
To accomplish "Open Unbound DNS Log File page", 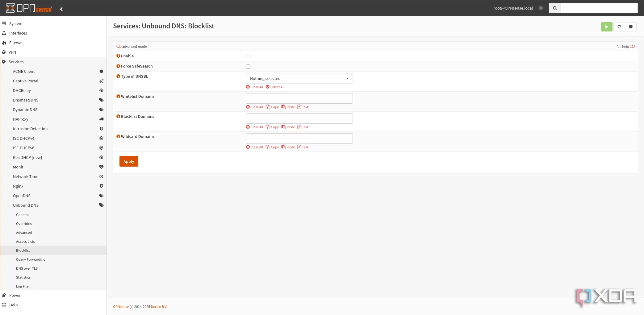I will pyautogui.click(x=53, y=286).
